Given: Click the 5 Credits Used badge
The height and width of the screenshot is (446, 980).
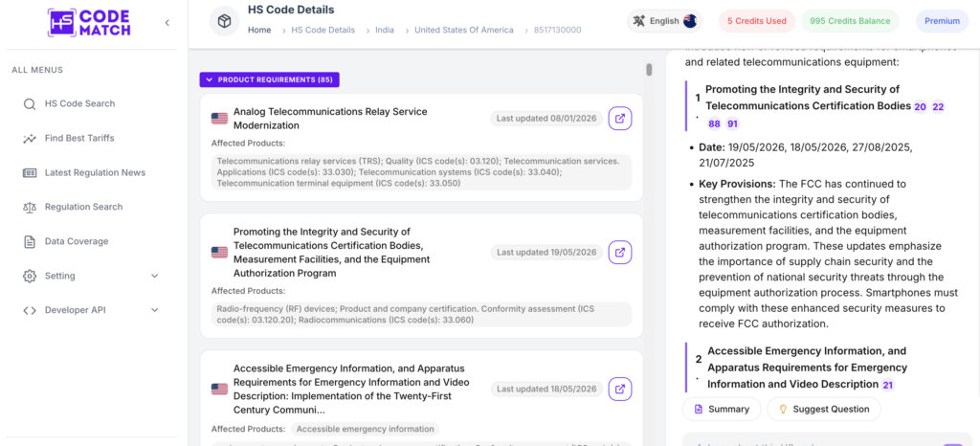Looking at the screenshot, I should (x=757, y=21).
